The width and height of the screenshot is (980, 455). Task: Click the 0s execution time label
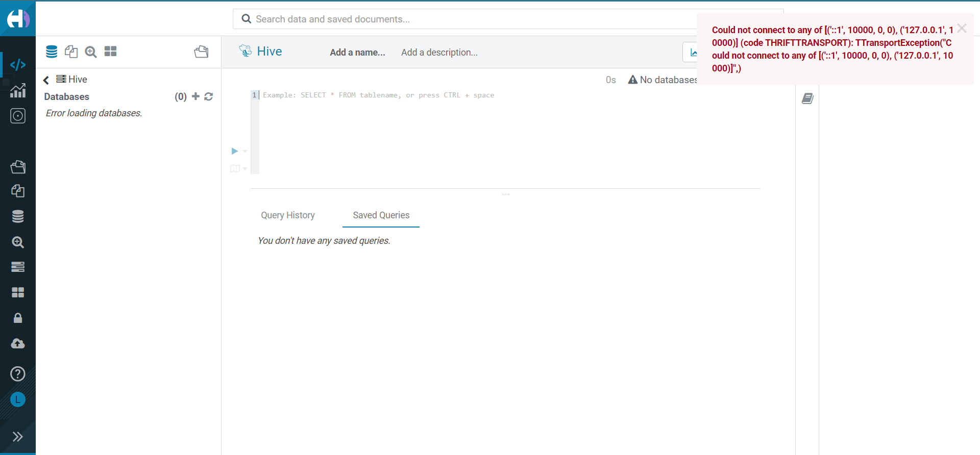(611, 80)
